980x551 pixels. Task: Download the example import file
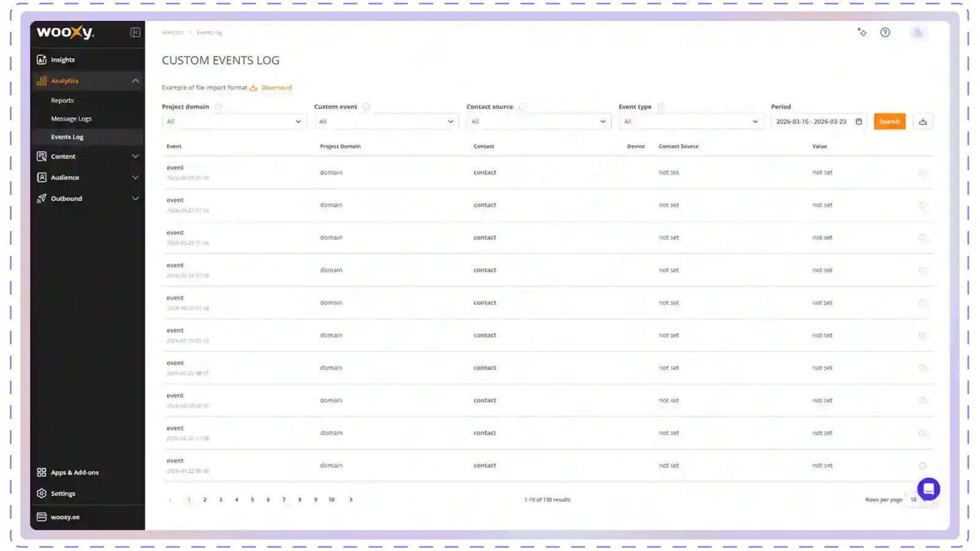pyautogui.click(x=276, y=88)
